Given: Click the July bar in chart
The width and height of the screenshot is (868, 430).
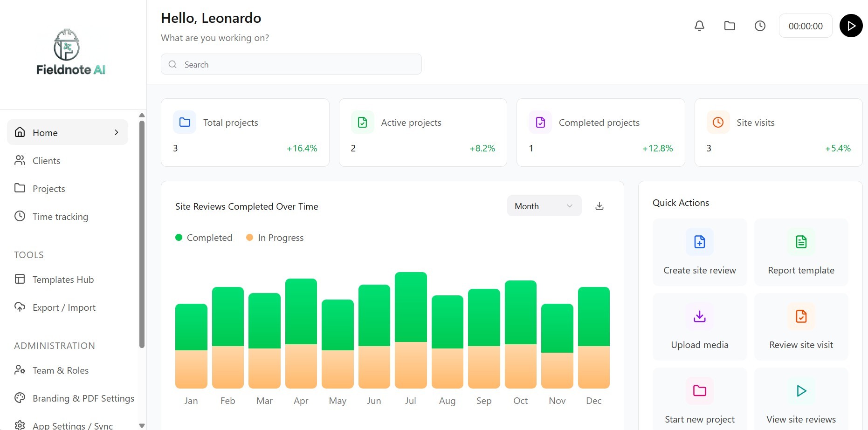Looking at the screenshot, I should (411, 330).
